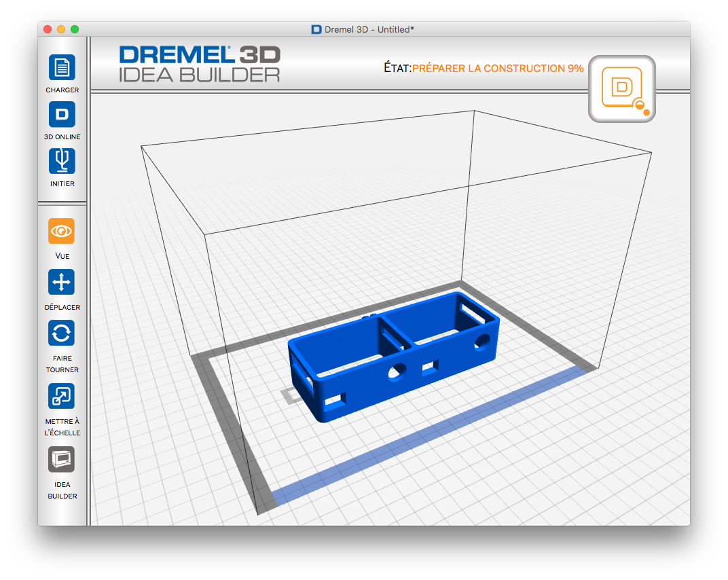The width and height of the screenshot is (728, 580).
Task: Select the Déplacer move arrows icon
Action: [61, 282]
